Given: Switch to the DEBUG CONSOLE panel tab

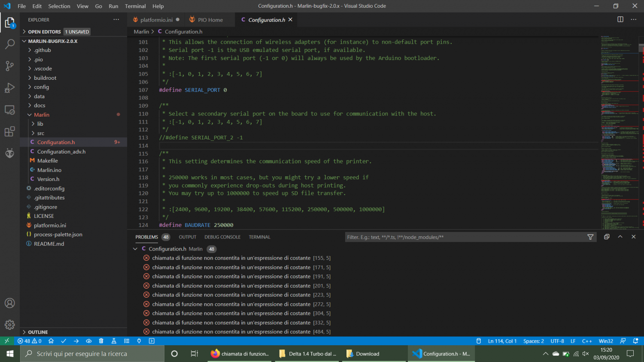Looking at the screenshot, I should pos(222,237).
